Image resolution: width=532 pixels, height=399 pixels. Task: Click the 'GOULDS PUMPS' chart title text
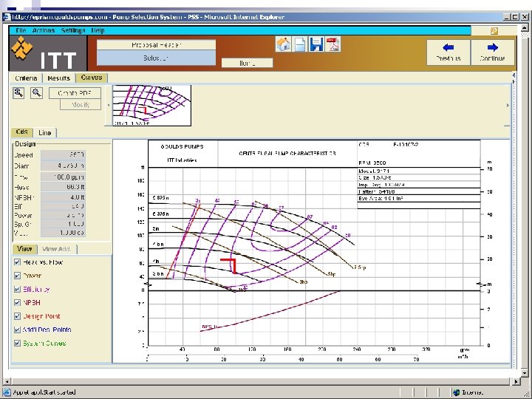(183, 146)
